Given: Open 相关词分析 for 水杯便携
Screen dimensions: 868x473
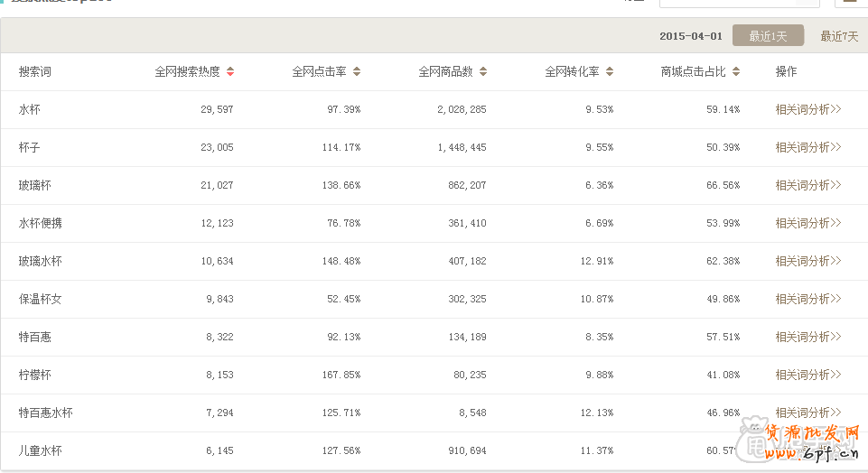Looking at the screenshot, I should pos(807,223).
